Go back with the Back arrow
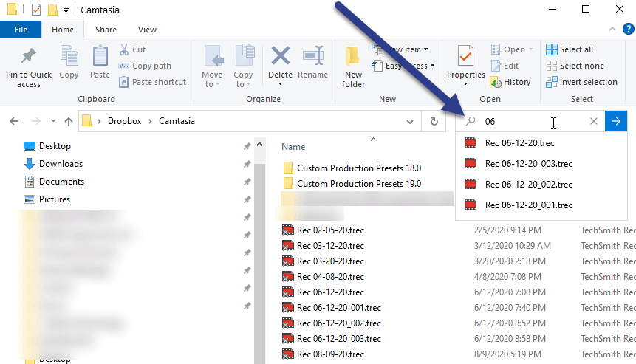 click(x=14, y=121)
